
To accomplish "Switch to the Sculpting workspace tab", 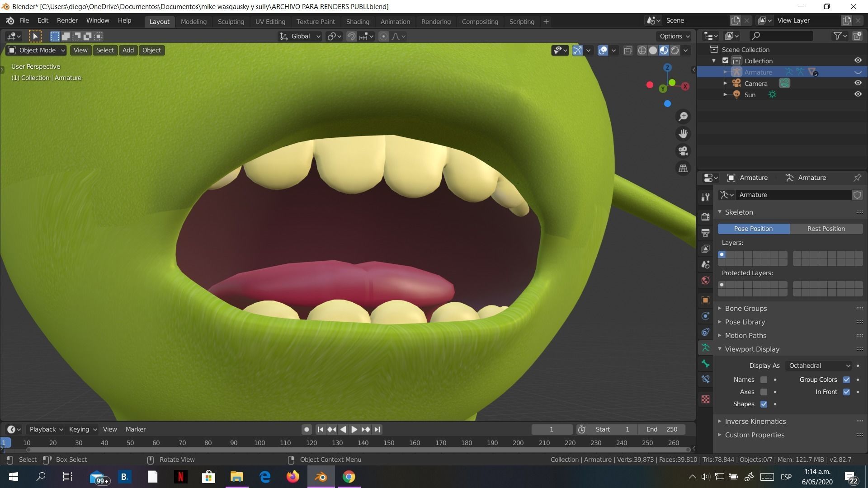I will pyautogui.click(x=231, y=21).
